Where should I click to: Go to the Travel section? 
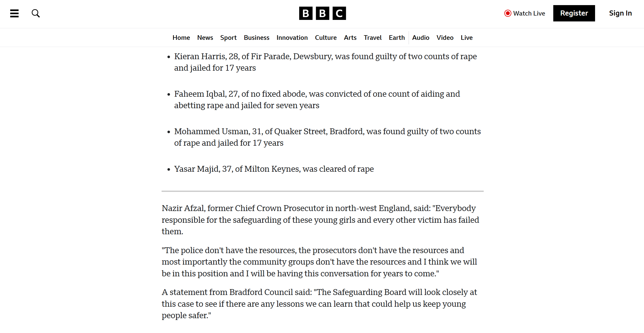(373, 38)
